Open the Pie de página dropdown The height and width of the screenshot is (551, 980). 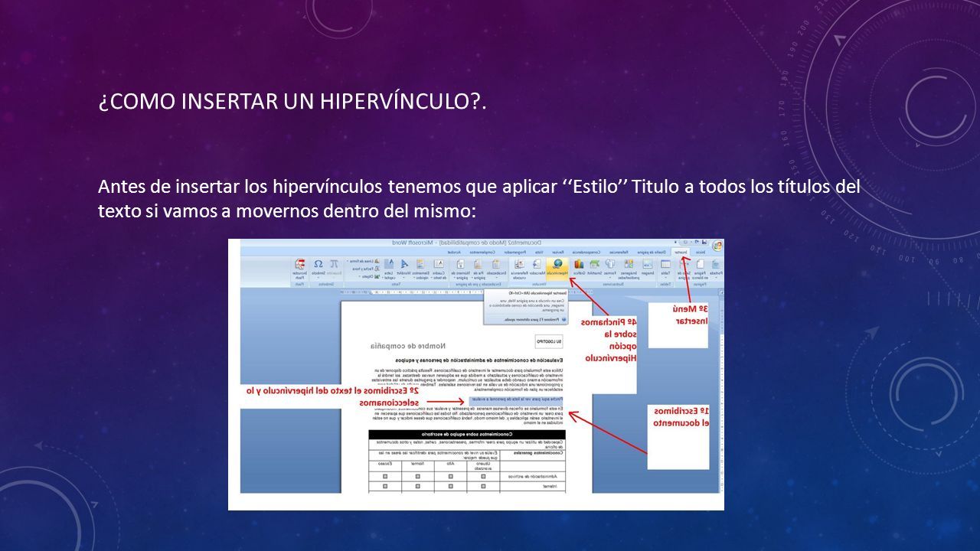[x=479, y=268]
